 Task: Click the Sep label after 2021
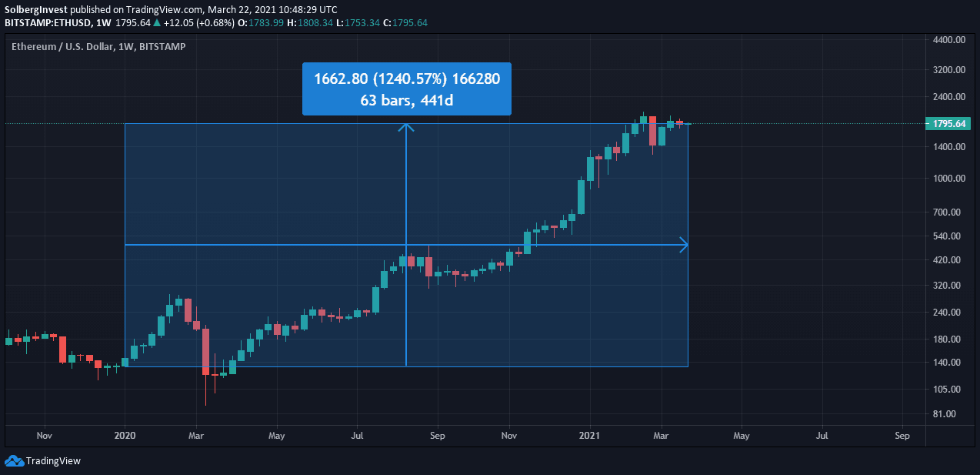point(902,436)
